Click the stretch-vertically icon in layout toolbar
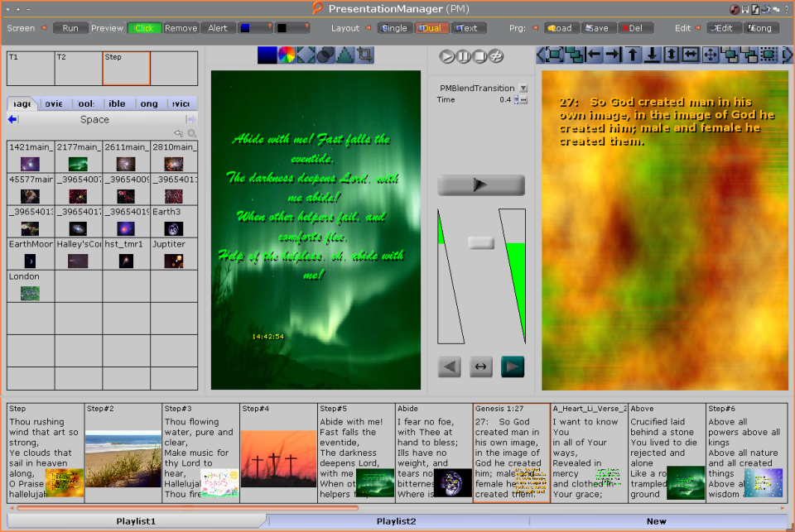The height and width of the screenshot is (532, 795). click(x=671, y=55)
